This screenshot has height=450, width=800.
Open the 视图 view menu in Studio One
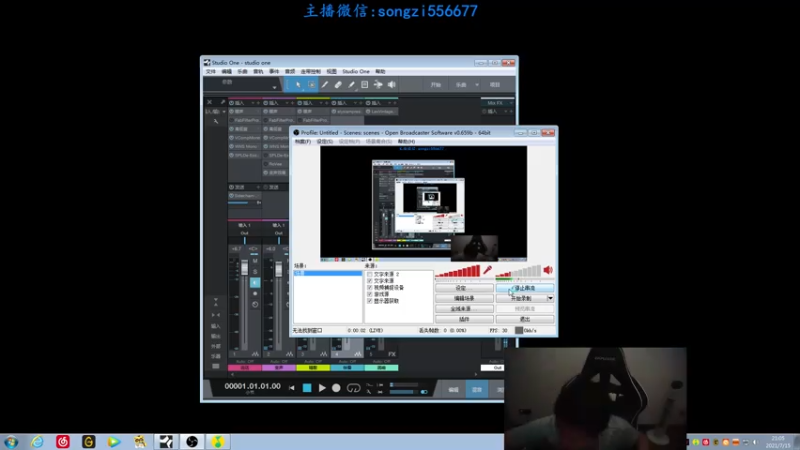click(x=332, y=71)
